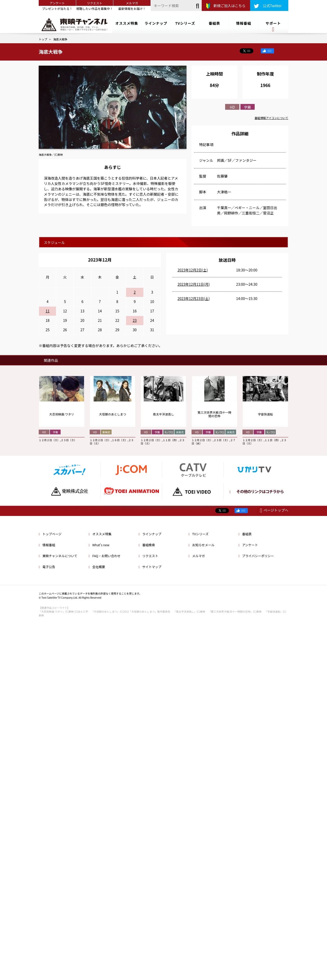Click the footer Facebook like button
The image size is (327, 980).
(x=241, y=511)
